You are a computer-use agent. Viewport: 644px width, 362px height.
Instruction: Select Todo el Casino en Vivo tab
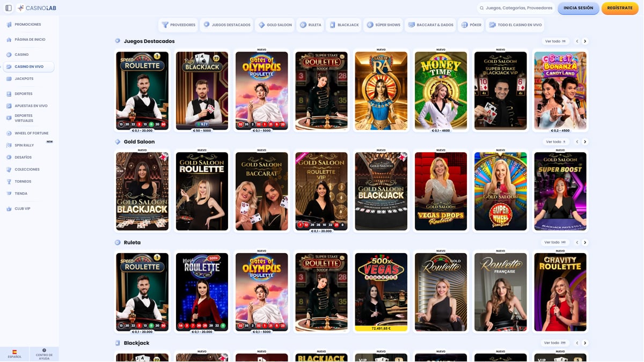click(x=515, y=25)
